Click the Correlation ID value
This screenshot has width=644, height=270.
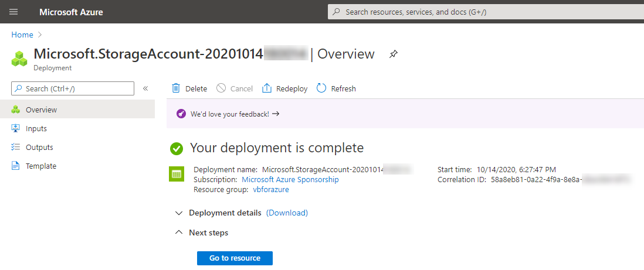[560, 180]
